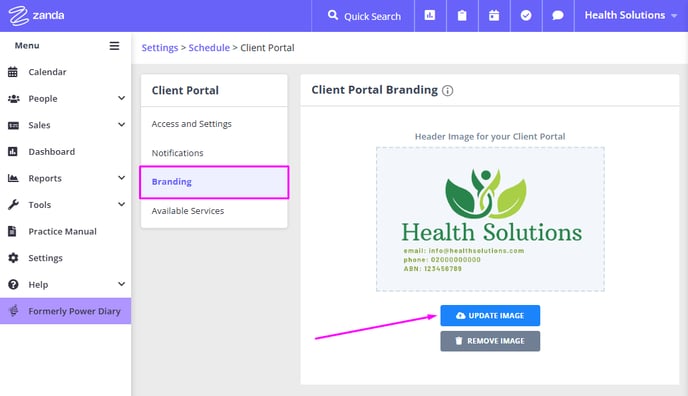Select Access and Settings in Client Portal
The image size is (688, 396).
pyautogui.click(x=192, y=124)
